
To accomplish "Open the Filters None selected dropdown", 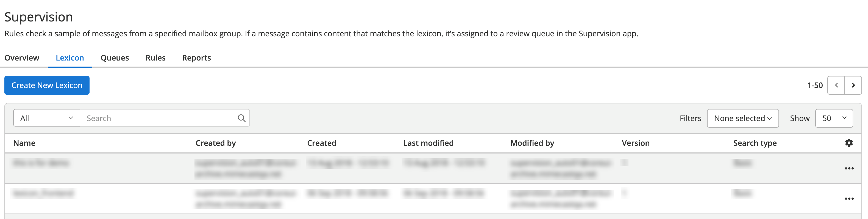I will click(742, 119).
